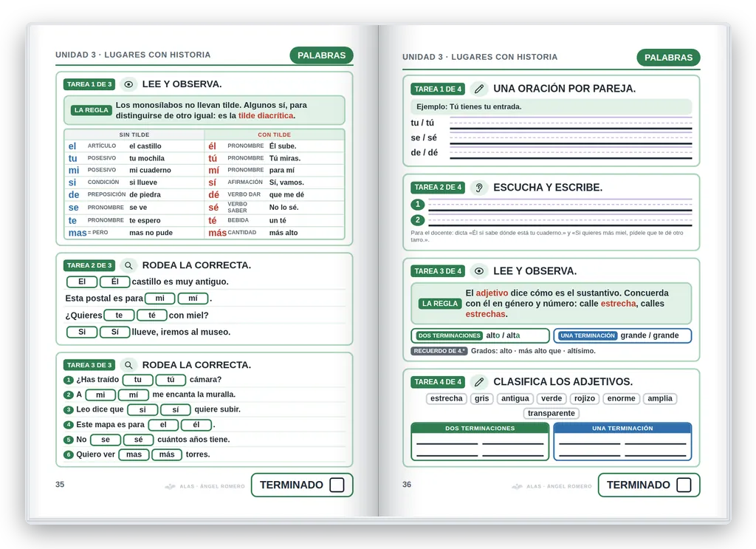756x549 pixels.
Task: Choose 'sí' with tilde before 'quiere subir'
Action: pyautogui.click(x=176, y=410)
